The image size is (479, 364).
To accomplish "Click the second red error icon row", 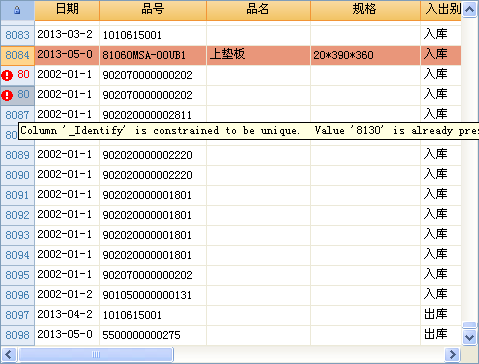I will pyautogui.click(x=7, y=95).
